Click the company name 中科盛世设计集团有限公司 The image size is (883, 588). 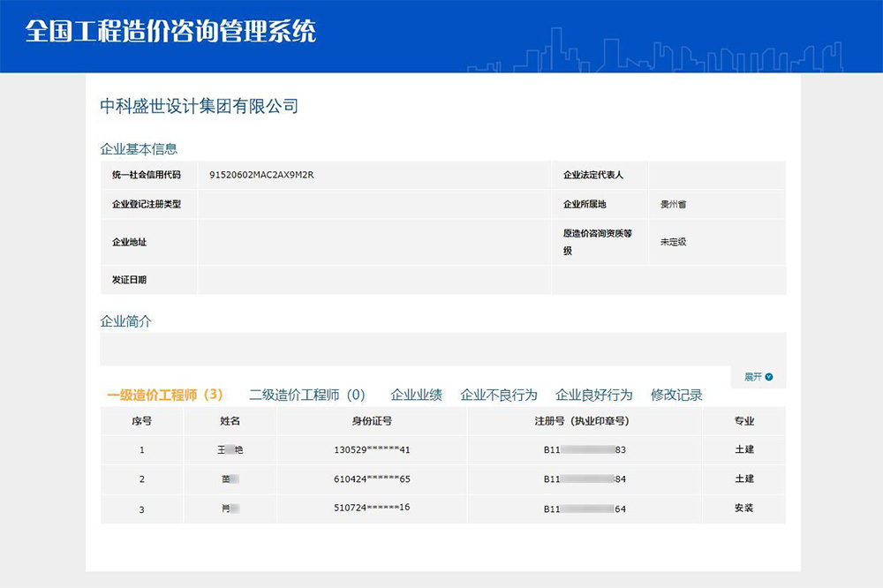click(199, 107)
